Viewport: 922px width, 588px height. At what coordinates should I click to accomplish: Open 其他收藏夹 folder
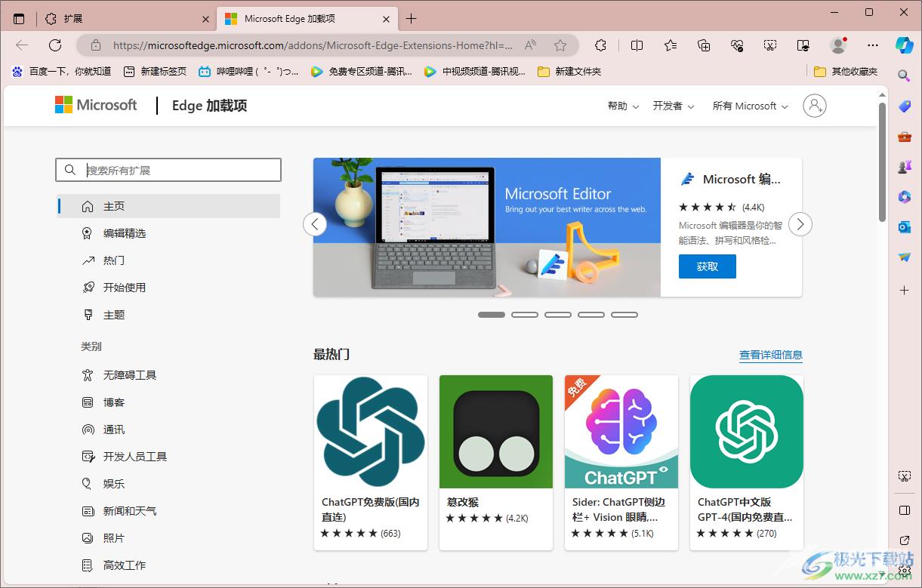846,72
